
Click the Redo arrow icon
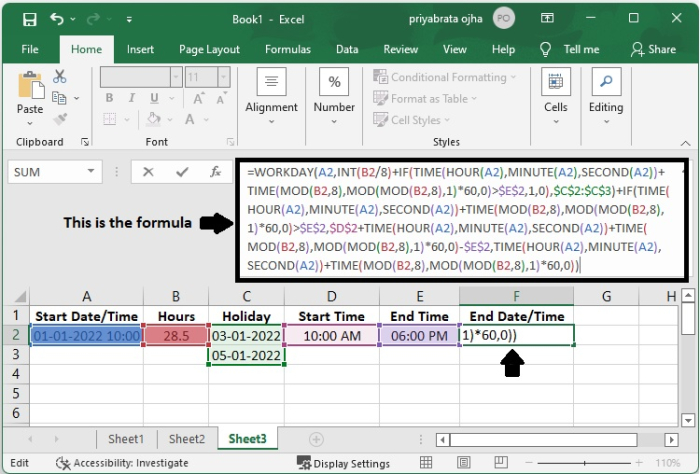click(x=93, y=19)
